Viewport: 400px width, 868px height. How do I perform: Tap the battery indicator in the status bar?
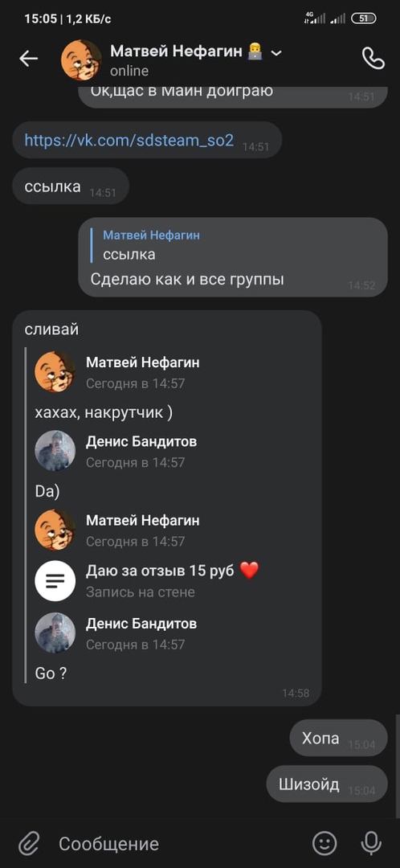(364, 18)
